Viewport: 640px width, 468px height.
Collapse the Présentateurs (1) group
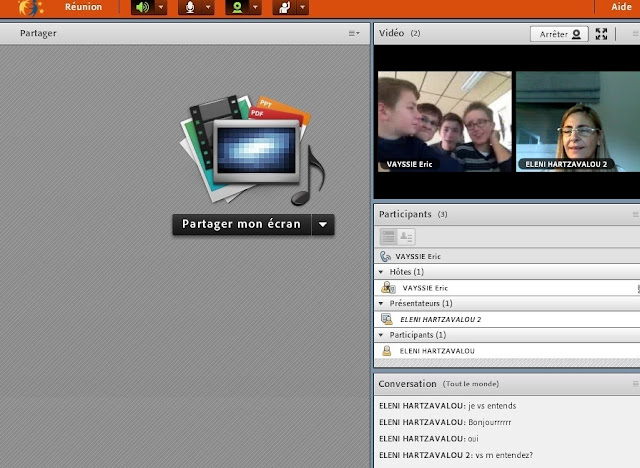(381, 303)
